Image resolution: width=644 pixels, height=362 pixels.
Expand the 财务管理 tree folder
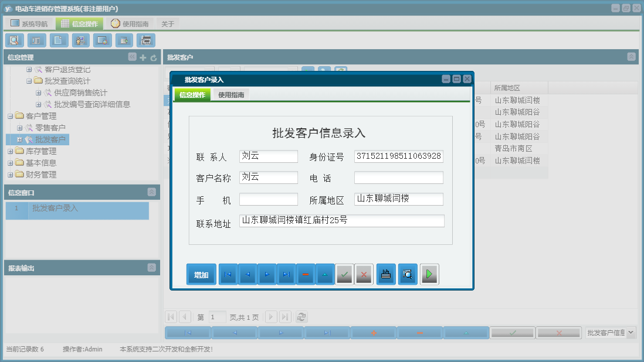[x=11, y=175]
